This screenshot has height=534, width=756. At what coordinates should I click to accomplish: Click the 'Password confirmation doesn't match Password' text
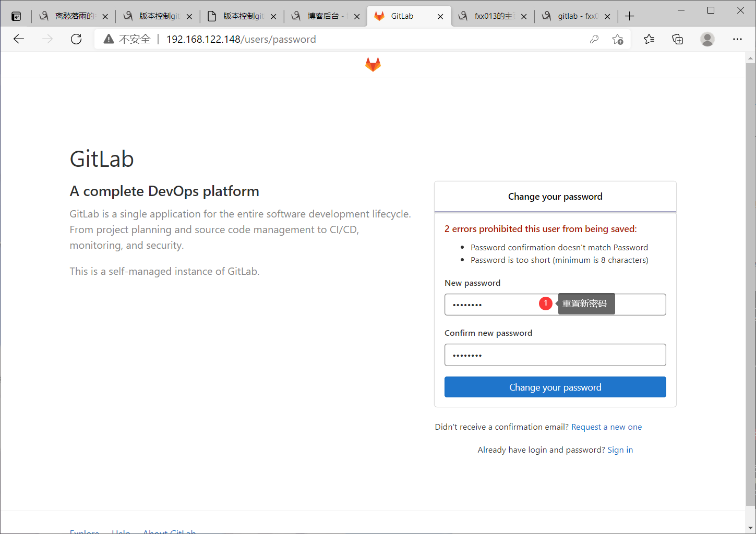tap(559, 248)
